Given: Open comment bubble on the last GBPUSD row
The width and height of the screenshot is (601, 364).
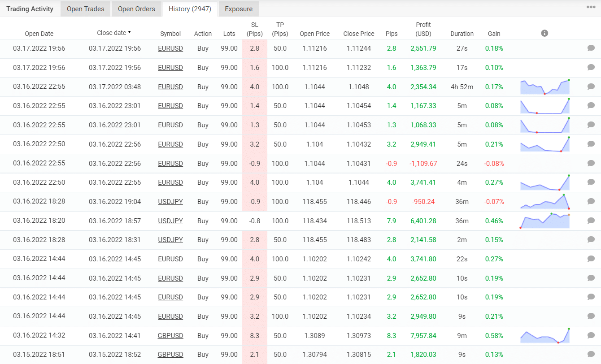Looking at the screenshot, I should (591, 354).
